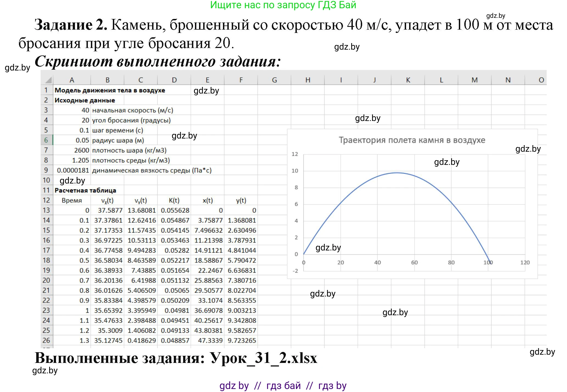Image resolution: width=567 pixels, height=392 pixels.
Task: Click the Select All corner button of the spreadsheet
Action: (48, 80)
